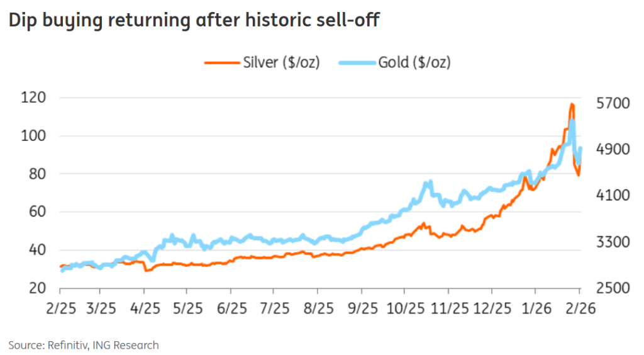Click the chart title 'Dip buying returning'
Viewport: 644px width, 355px height.
coord(193,21)
